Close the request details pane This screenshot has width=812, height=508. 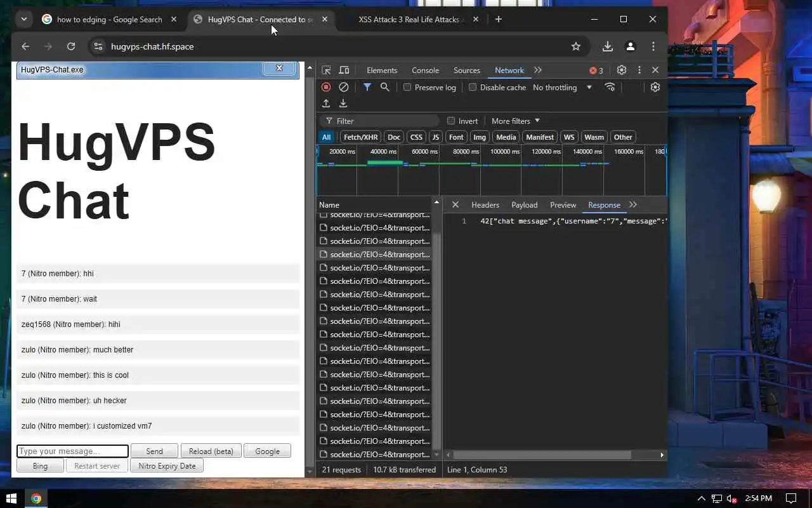pyautogui.click(x=455, y=204)
